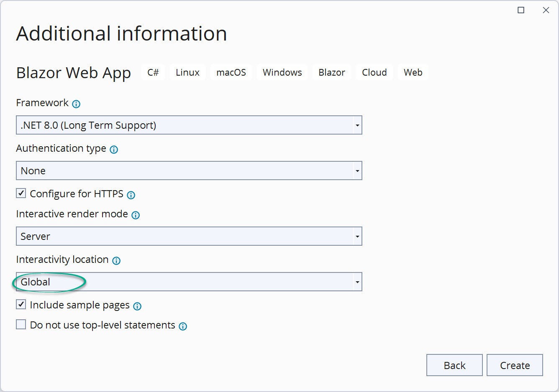The width and height of the screenshot is (559, 392).
Task: Click the Interactive render mode arrow
Action: 357,237
